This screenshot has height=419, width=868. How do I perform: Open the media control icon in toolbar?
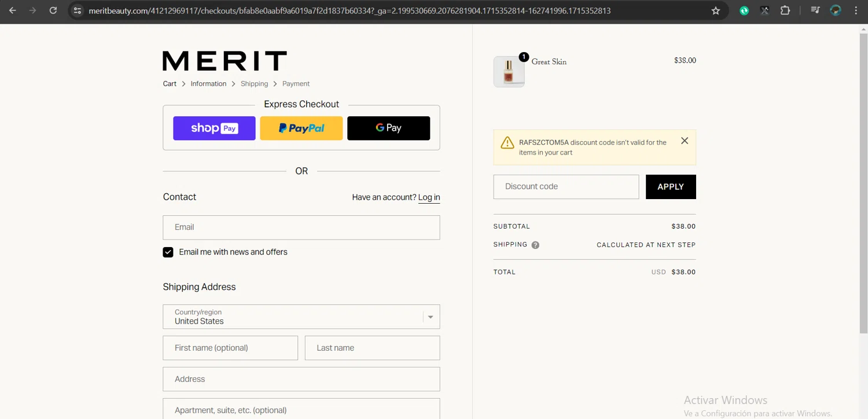[815, 10]
